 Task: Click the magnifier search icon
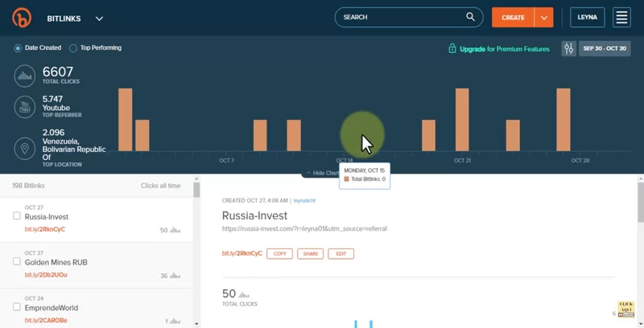pos(470,17)
